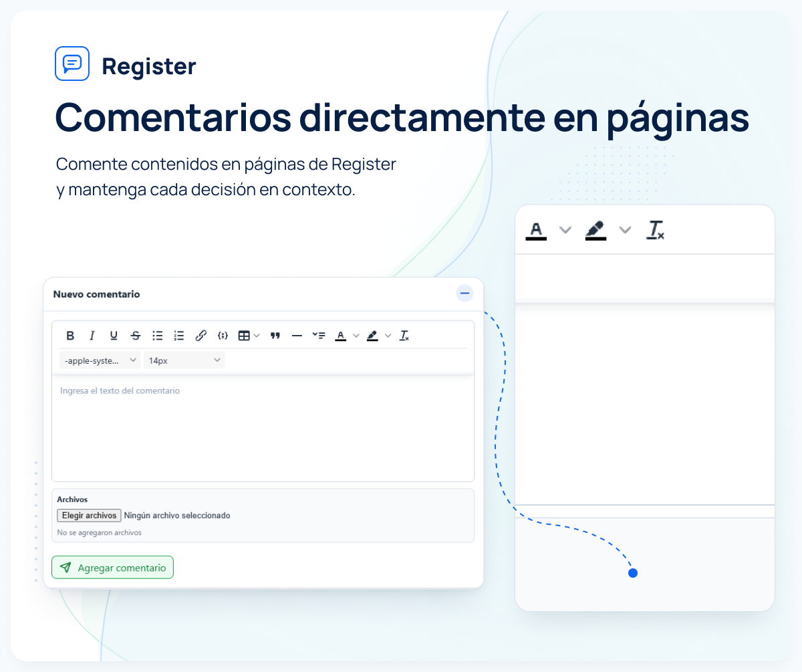Toggle bold formatting in comment editor
The height and width of the screenshot is (672, 802).
[x=70, y=336]
